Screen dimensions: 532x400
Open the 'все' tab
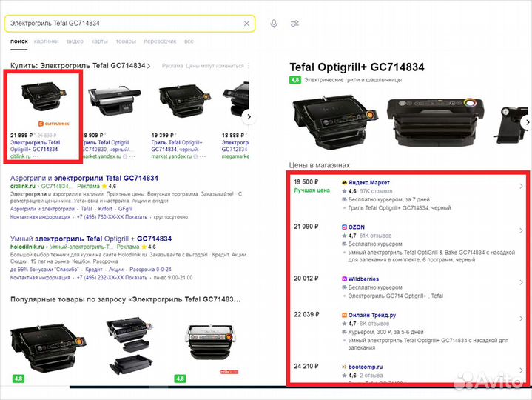[189, 41]
